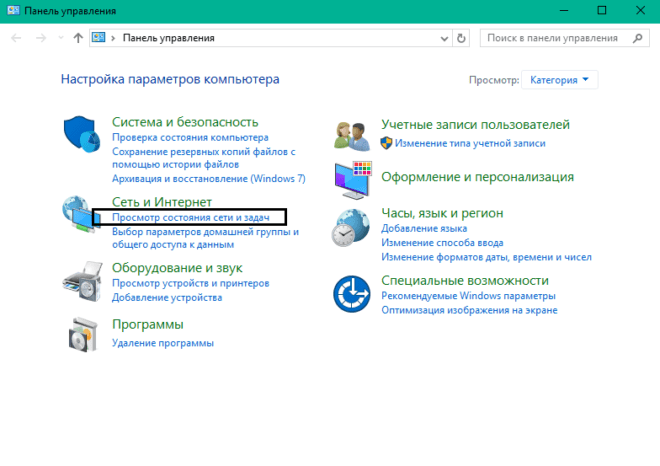This screenshot has width=660, height=466.
Task: Refresh the Control Panel view
Action: [461, 38]
